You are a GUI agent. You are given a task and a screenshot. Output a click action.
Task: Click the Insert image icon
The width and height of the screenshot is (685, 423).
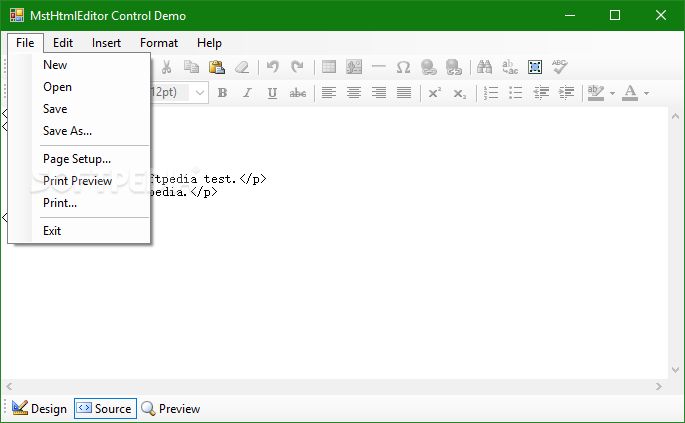pyautogui.click(x=354, y=67)
